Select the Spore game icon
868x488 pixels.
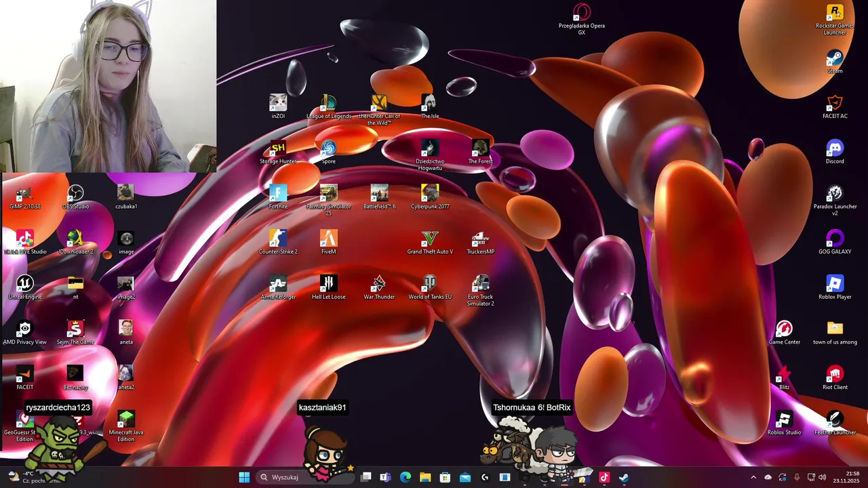[328, 152]
